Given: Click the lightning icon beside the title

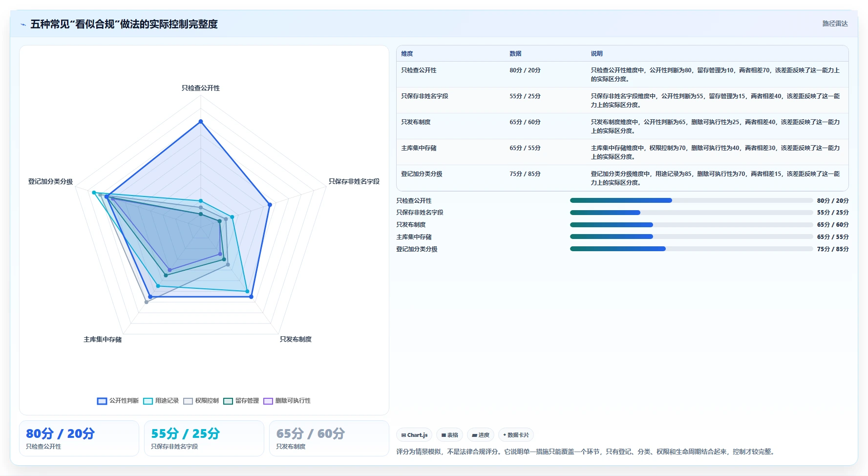Looking at the screenshot, I should coord(23,24).
